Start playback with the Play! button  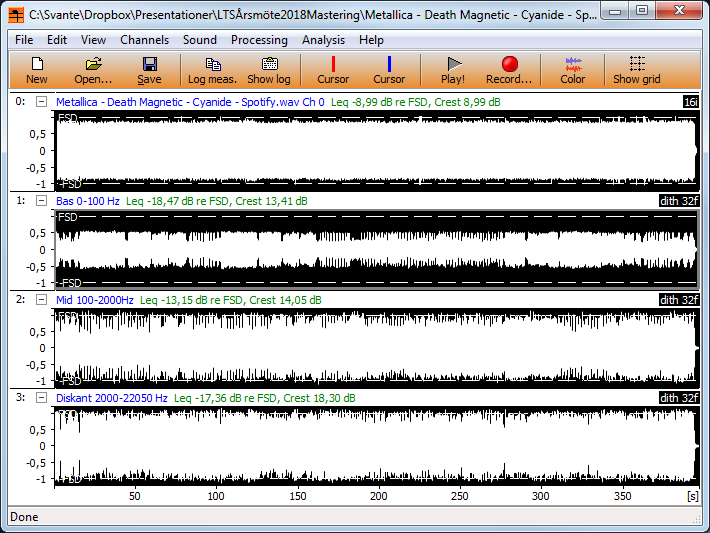[453, 70]
